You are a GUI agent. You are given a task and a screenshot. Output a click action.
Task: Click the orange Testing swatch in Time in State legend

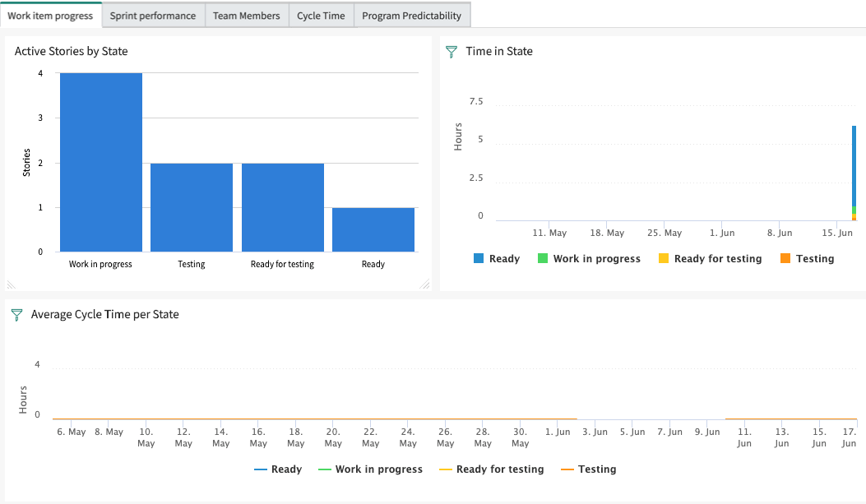click(x=785, y=258)
